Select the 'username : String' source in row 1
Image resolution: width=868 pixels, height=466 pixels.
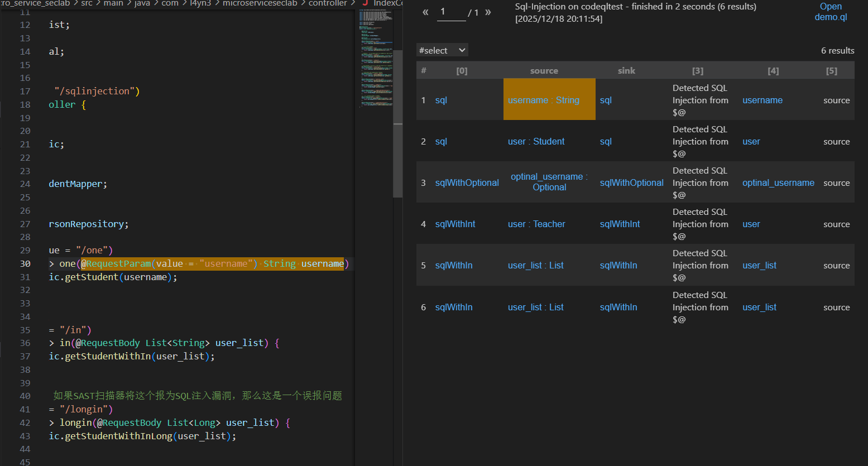coord(543,100)
